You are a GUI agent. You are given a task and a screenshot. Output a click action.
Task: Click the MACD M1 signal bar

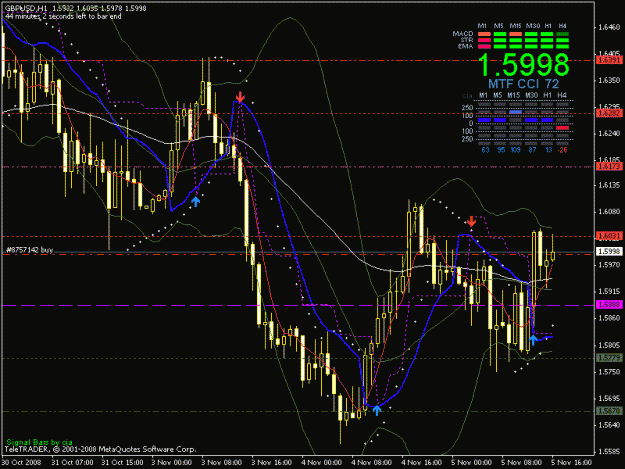484,34
